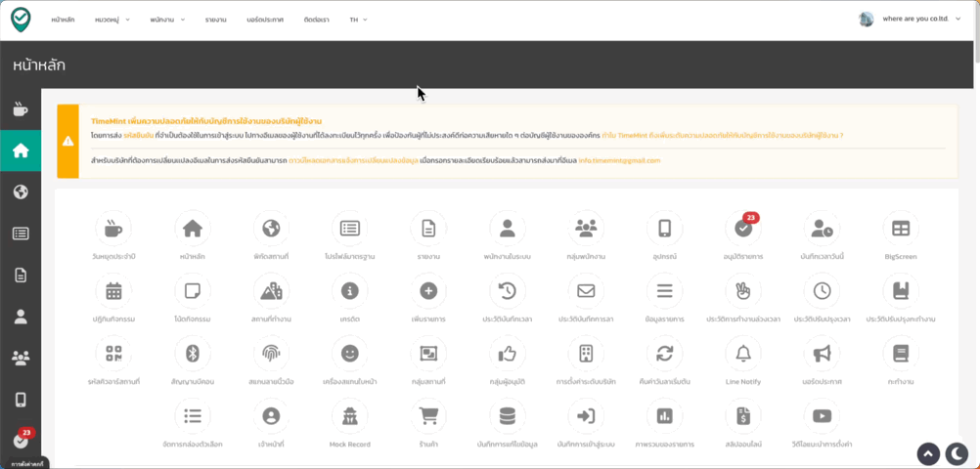Screen dimensions: 980x469
Task: Click the globe icon in the left sidebar
Action: coord(21,192)
